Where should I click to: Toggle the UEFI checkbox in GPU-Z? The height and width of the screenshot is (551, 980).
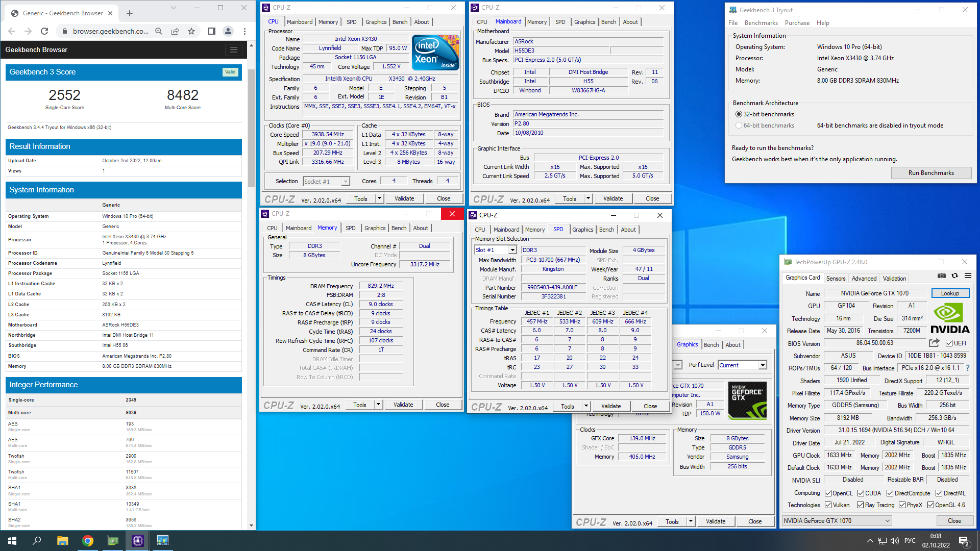point(949,343)
